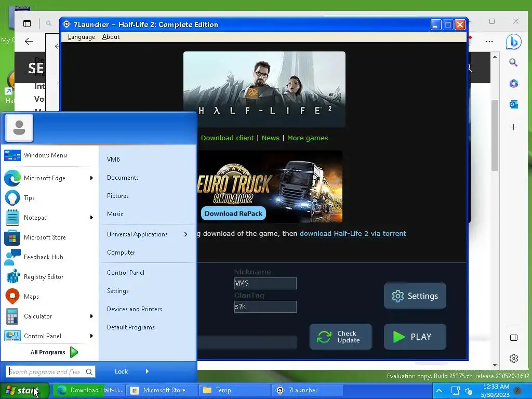
Task: Open Documents from start menu
Action: [123, 178]
